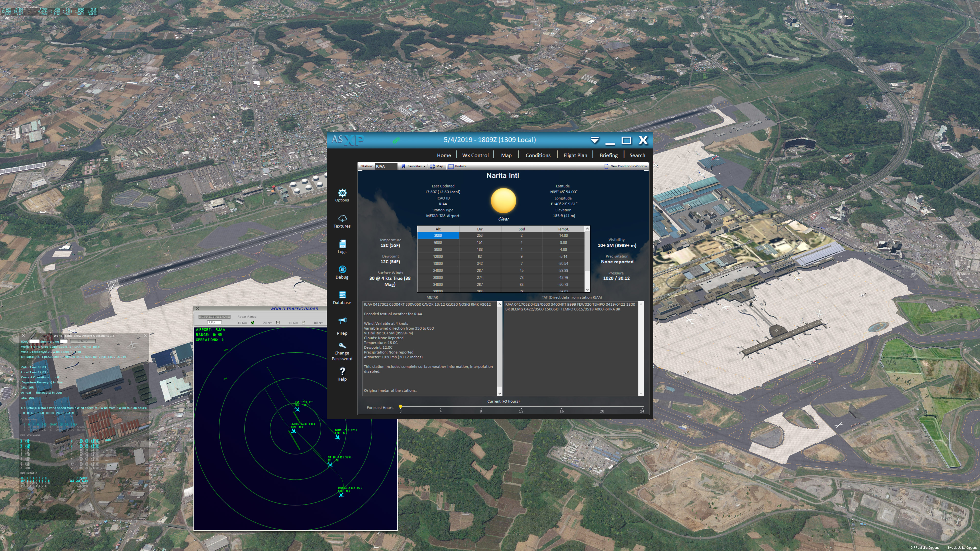
Task: Toggle the 10 Nm radar range checkbox
Action: pyautogui.click(x=253, y=323)
